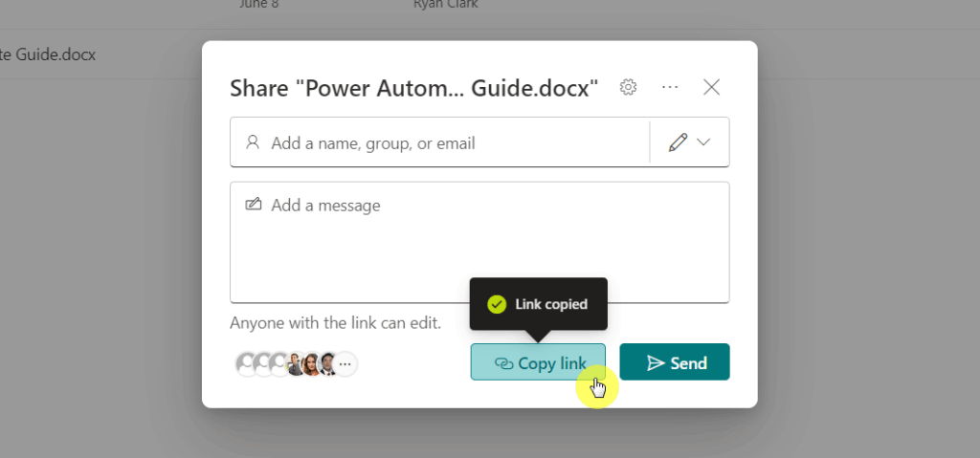Close the Share dialog
The width and height of the screenshot is (980, 458).
pos(711,87)
